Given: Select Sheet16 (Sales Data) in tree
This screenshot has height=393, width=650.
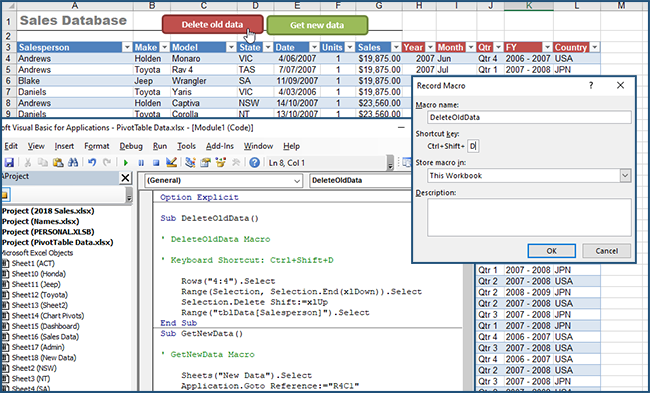Looking at the screenshot, I should click(45, 337).
